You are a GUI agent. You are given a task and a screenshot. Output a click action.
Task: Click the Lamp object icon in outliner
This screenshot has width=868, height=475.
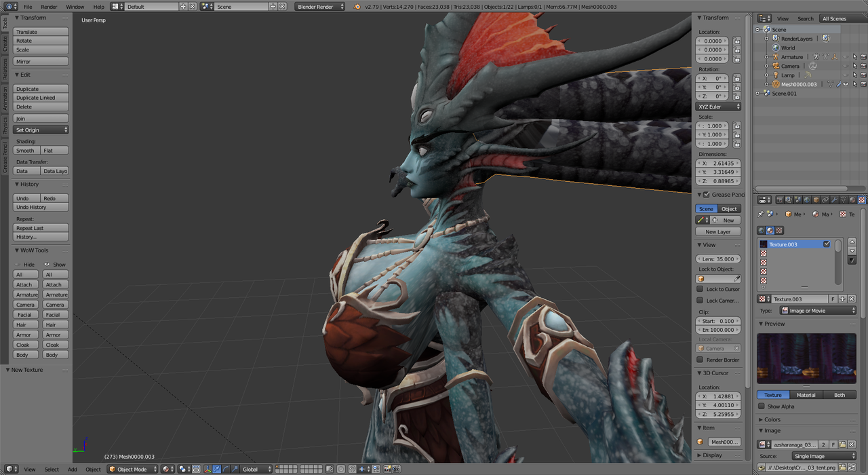click(x=776, y=75)
